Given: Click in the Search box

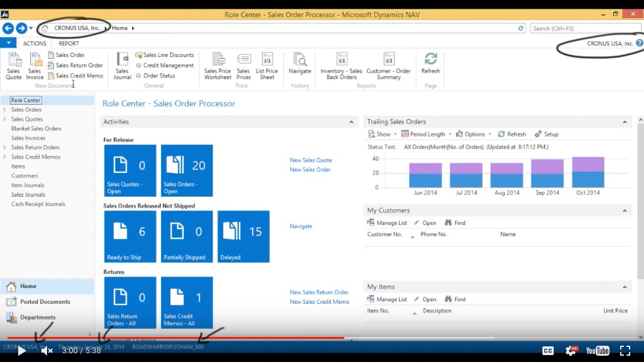Looking at the screenshot, I should click(x=585, y=28).
